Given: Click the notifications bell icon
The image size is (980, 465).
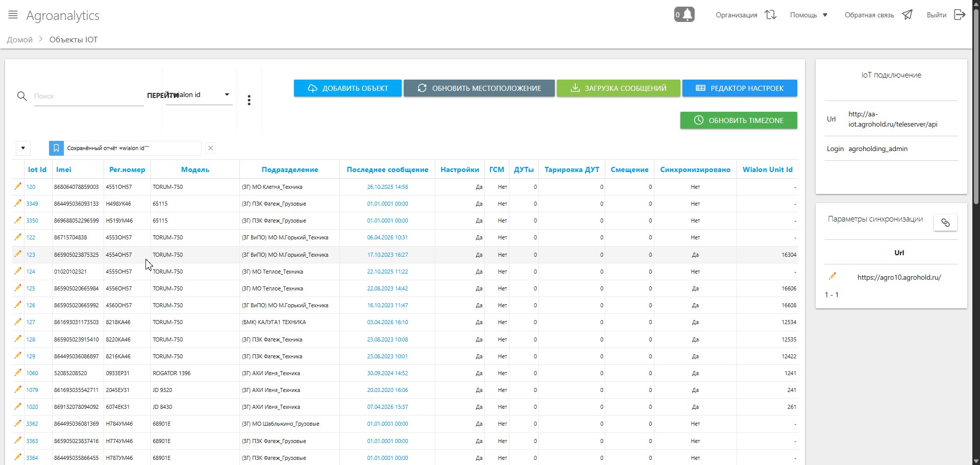Looking at the screenshot, I should coord(688,14).
